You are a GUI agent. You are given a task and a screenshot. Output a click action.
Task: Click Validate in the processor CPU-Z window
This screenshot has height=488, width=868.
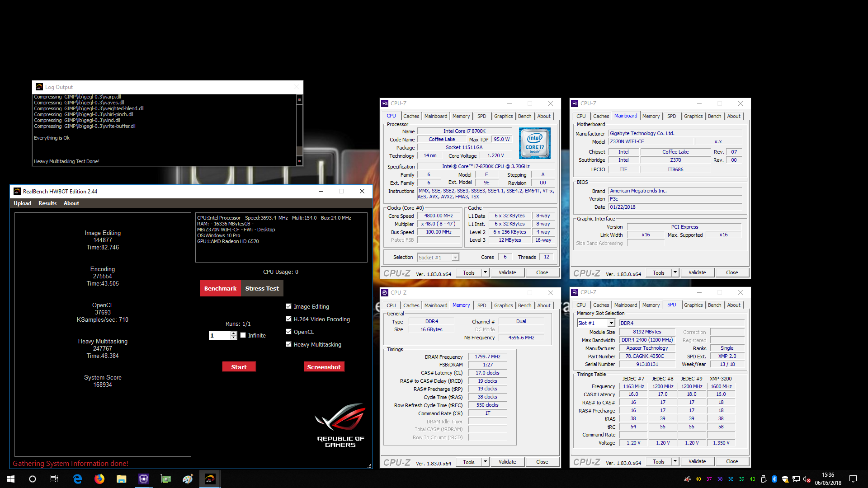[507, 272]
